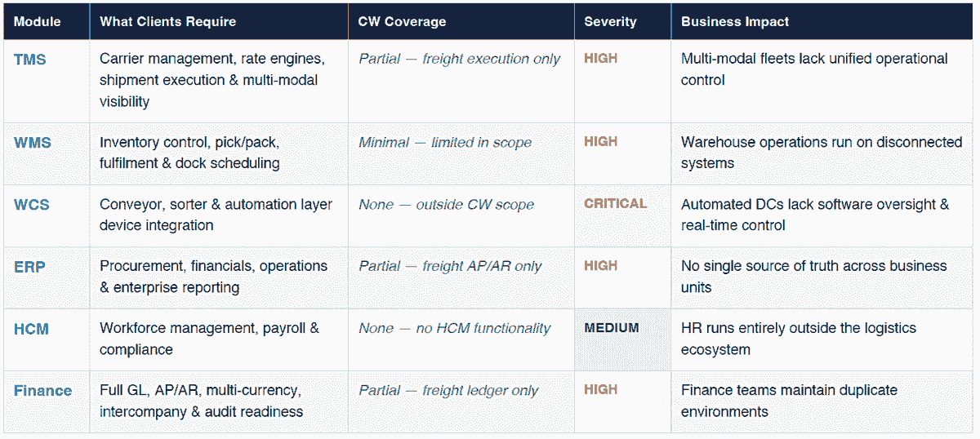This screenshot has width=980, height=439.
Task: Click the TMS module link
Action: point(29,59)
